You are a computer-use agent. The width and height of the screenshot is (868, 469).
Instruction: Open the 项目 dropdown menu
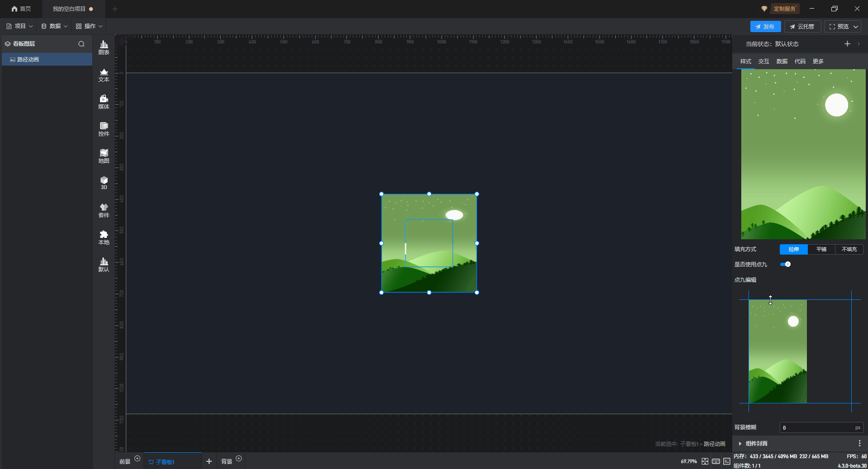coord(19,26)
